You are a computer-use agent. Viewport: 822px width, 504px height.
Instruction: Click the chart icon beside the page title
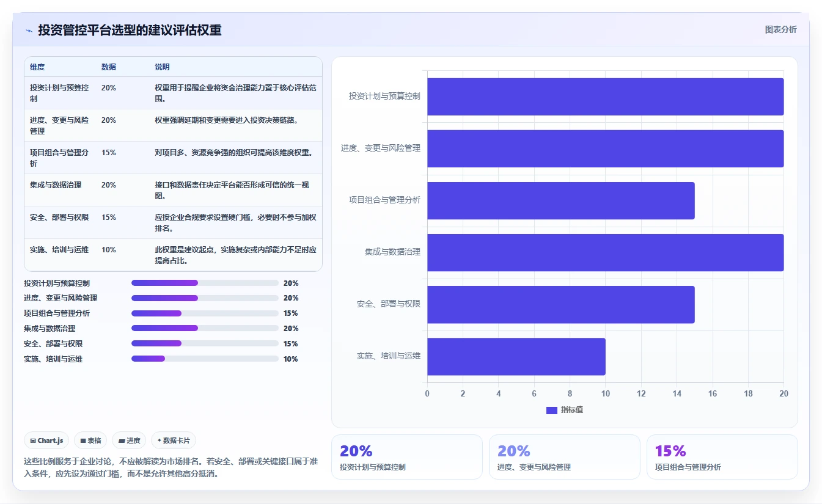pyautogui.click(x=29, y=31)
